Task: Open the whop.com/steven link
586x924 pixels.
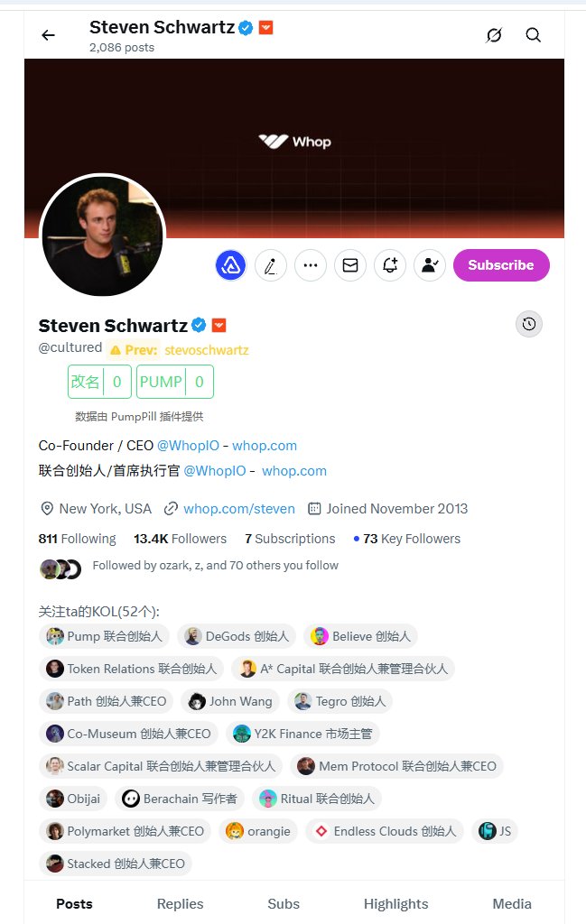Action: (x=238, y=509)
